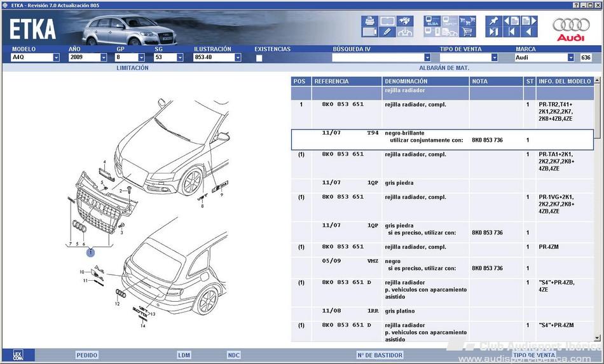Click part number 9 label on front illustration

[222, 195]
